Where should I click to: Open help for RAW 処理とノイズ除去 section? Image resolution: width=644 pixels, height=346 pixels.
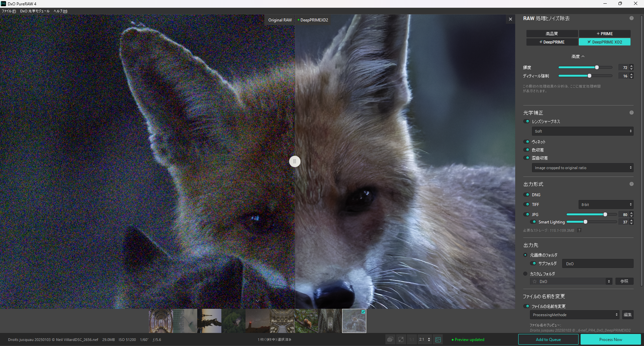click(631, 18)
